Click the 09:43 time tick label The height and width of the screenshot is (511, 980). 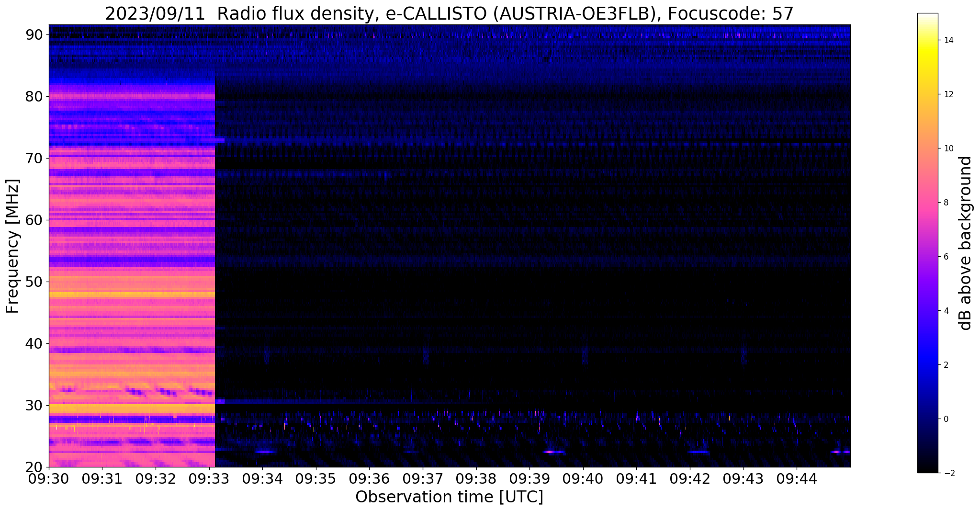click(x=743, y=478)
